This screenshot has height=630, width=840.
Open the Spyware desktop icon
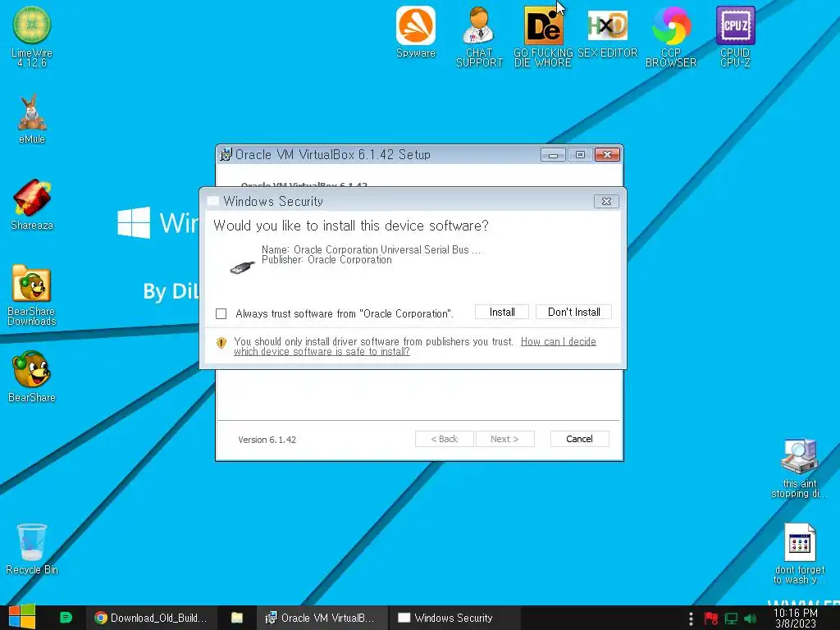tap(416, 32)
